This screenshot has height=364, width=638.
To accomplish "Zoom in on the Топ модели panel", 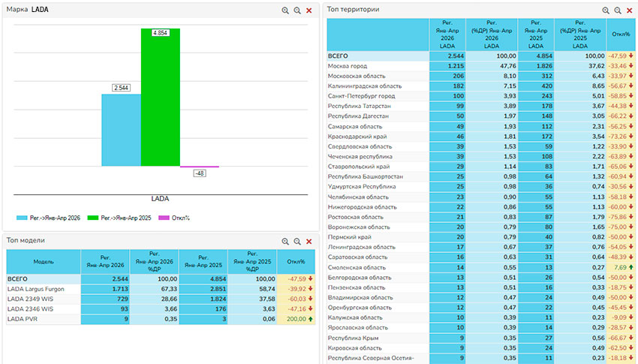I will (x=285, y=242).
